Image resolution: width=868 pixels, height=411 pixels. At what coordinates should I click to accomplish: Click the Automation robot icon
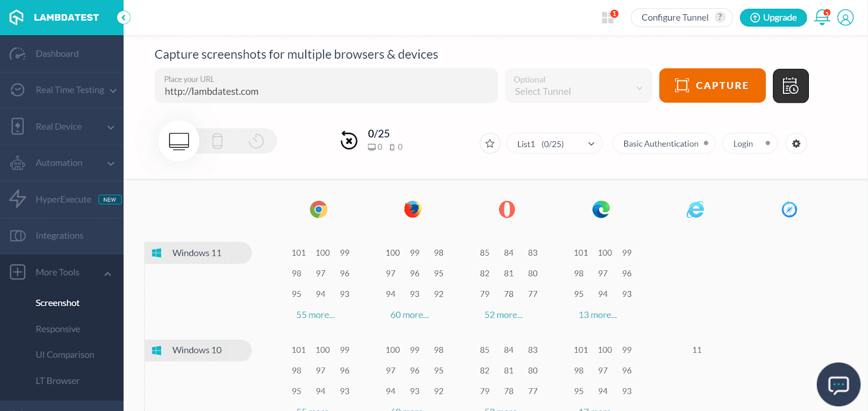[17, 163]
